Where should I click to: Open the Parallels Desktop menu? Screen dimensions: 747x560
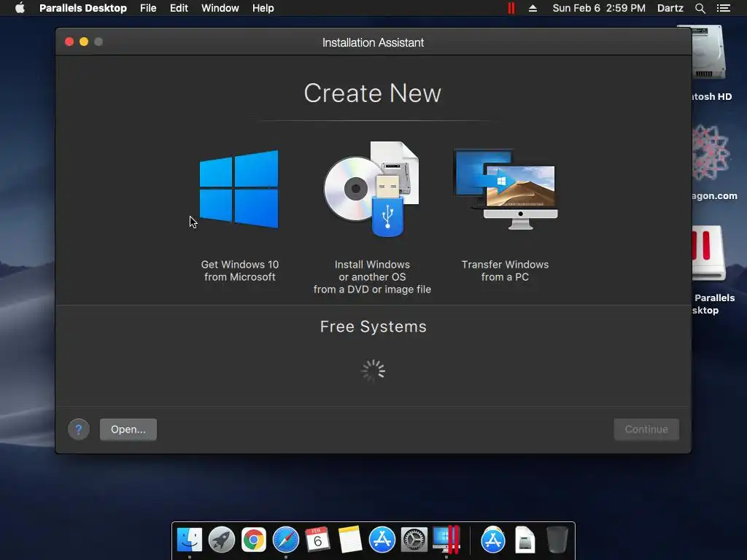pyautogui.click(x=83, y=8)
